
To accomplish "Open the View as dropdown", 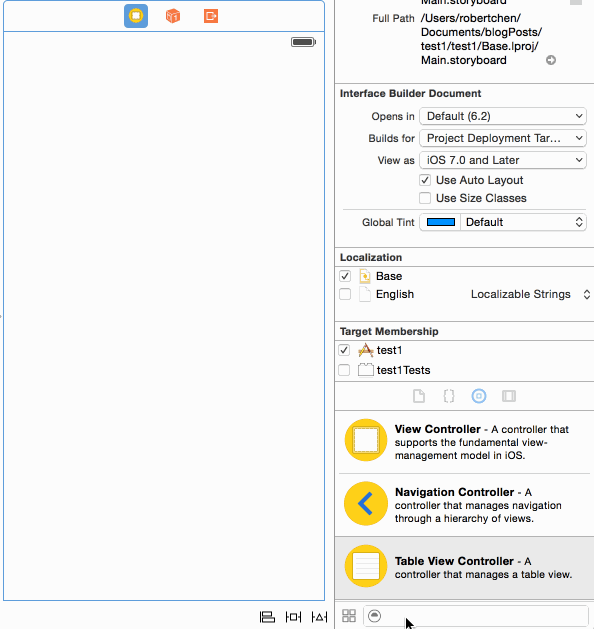I will coord(503,160).
